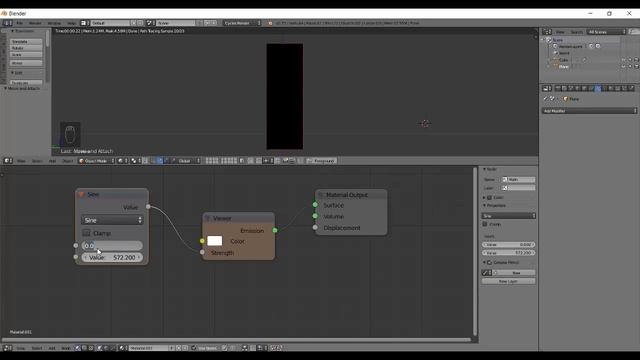Toggle Cube selectability cursor icon
The image size is (640, 360).
(630, 60)
